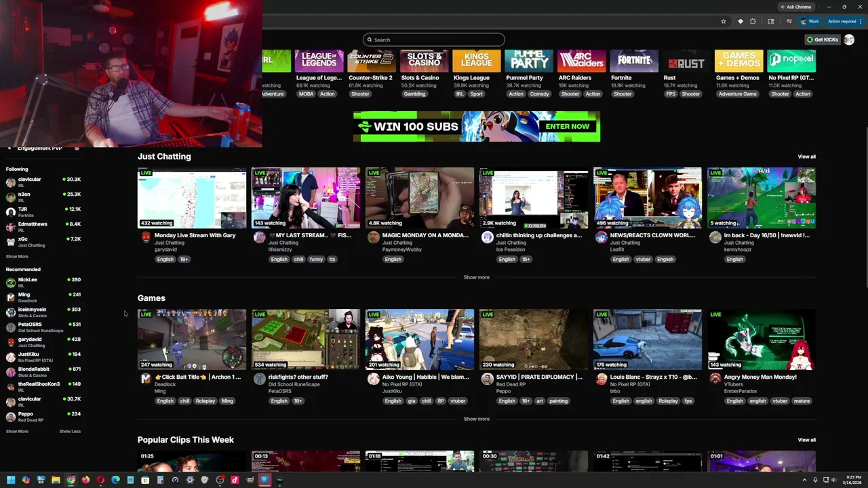
Task: Click View all for Just Chatting
Action: 806,157
